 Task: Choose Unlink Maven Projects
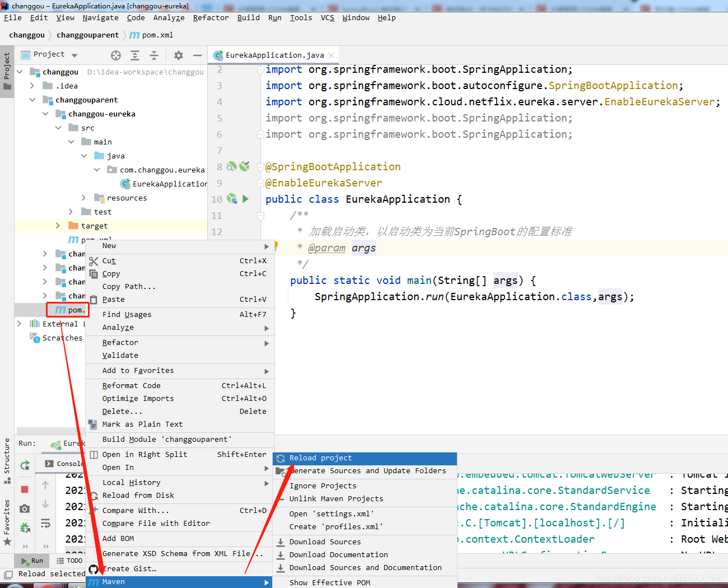coord(365,499)
